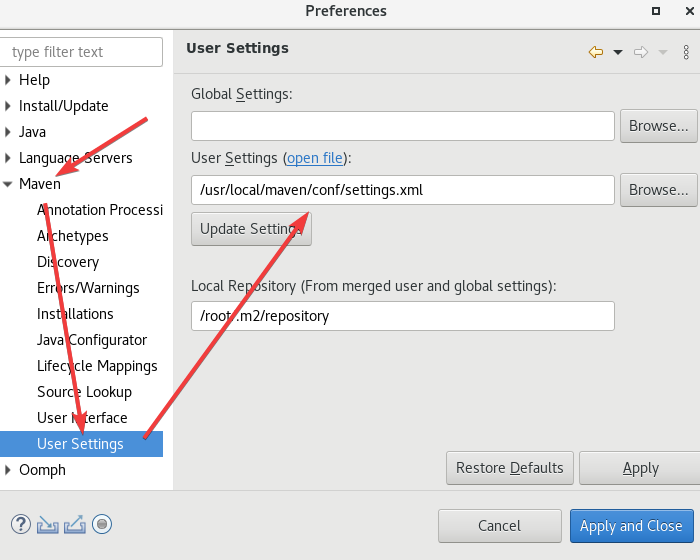
Task: Expand the Language Servers tree node
Action: (8, 158)
